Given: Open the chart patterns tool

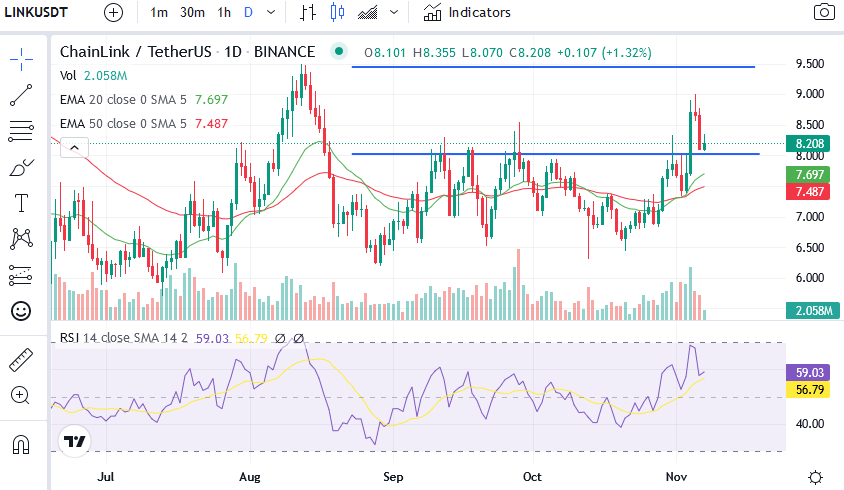Looking at the screenshot, I should pos(22,239).
